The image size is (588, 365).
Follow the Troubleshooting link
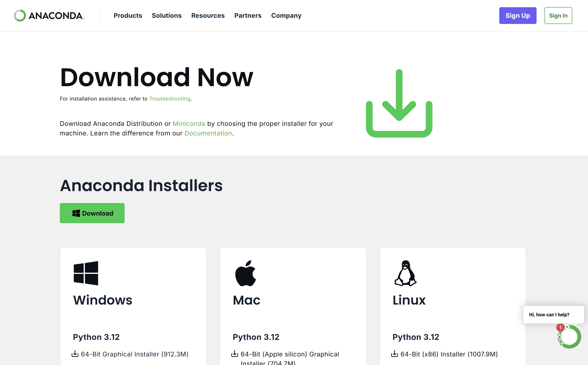pyautogui.click(x=170, y=99)
